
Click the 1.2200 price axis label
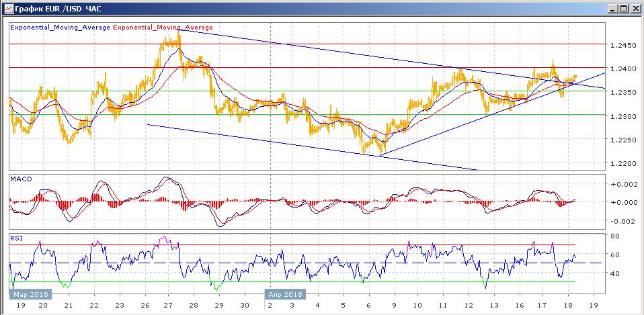point(622,164)
